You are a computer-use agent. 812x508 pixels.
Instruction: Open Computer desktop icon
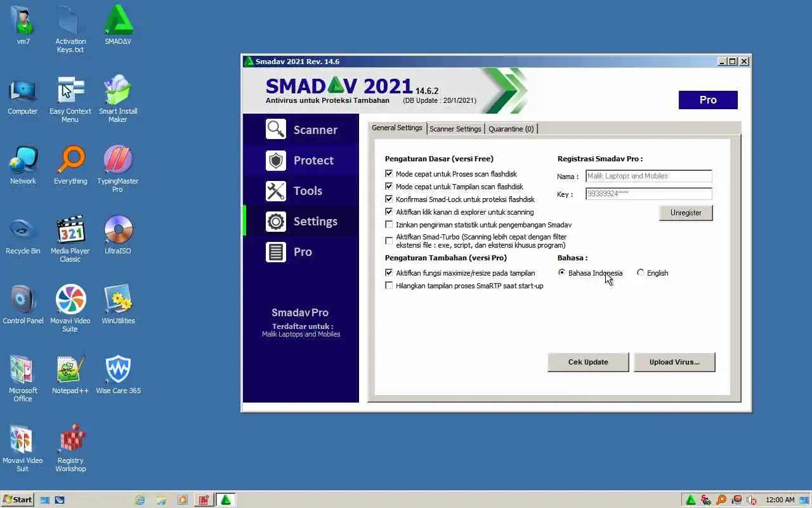23,97
